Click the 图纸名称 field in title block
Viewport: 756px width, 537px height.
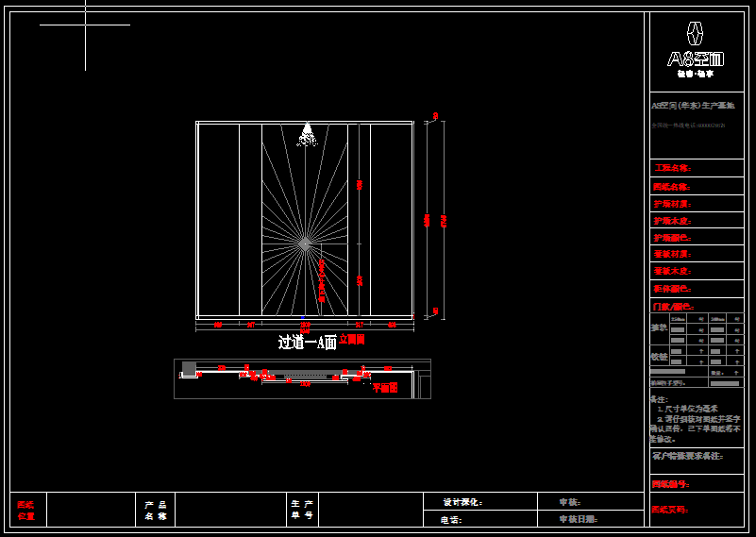click(673, 186)
